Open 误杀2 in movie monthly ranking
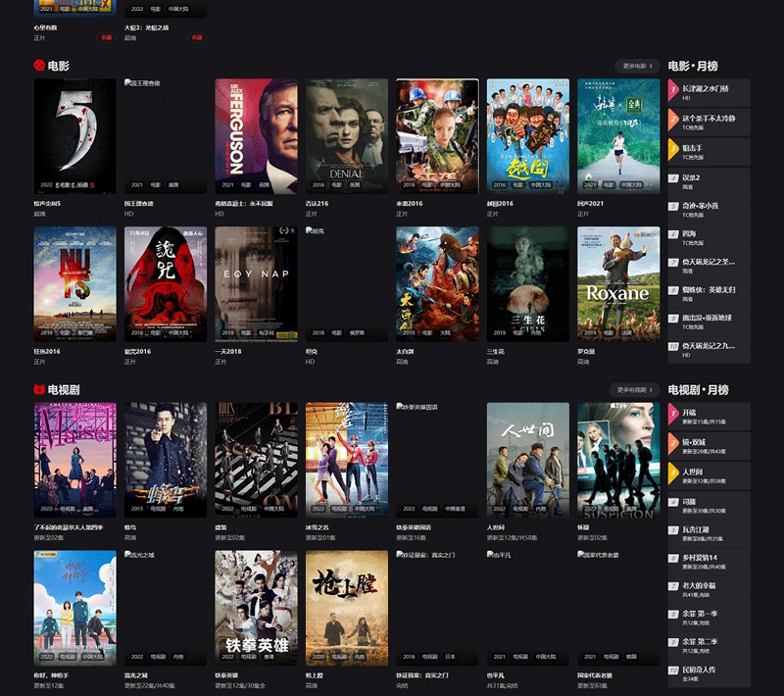784x696 pixels. pos(709,181)
